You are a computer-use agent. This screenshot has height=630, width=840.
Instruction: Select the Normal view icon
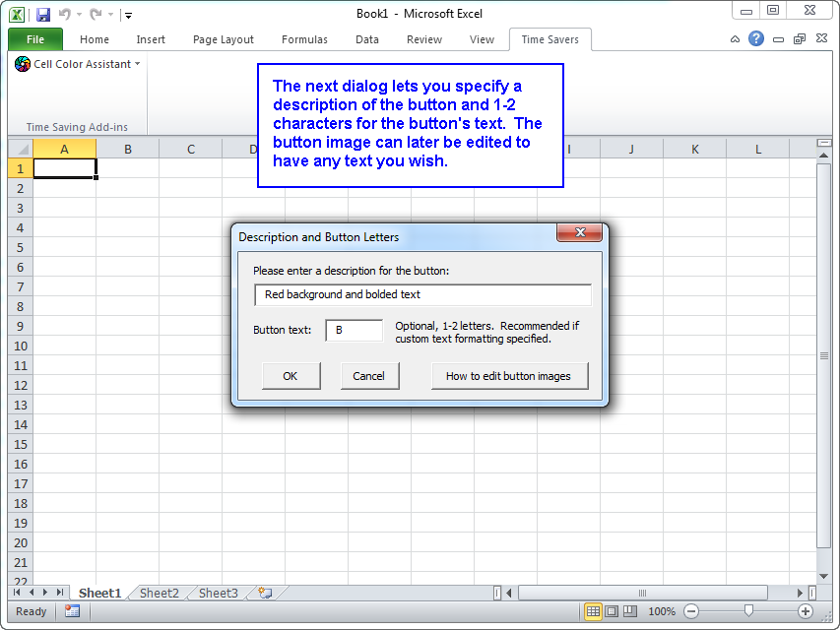point(593,611)
